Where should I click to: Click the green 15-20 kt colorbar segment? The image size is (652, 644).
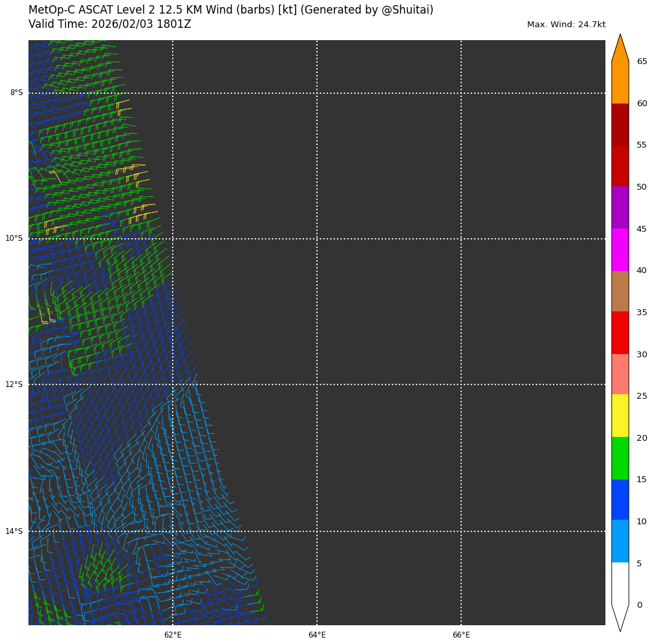(620, 458)
